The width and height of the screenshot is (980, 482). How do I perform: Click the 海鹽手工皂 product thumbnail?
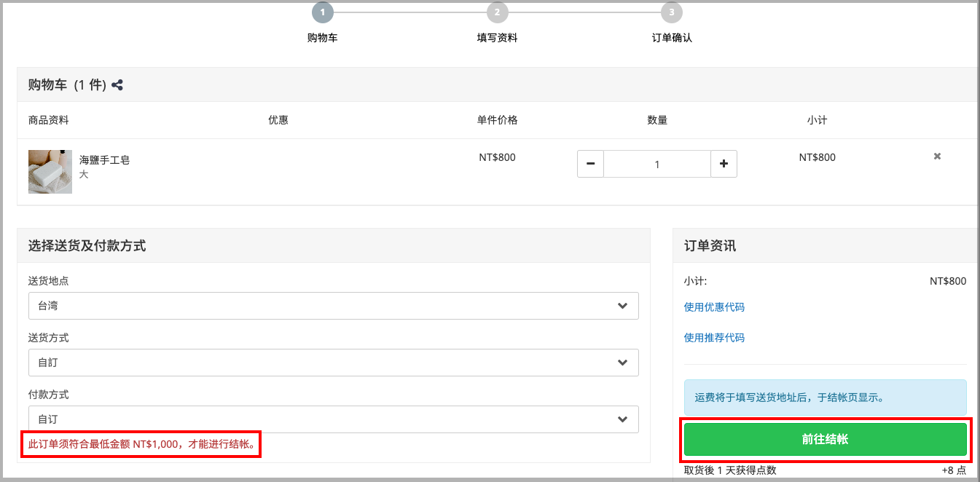click(x=50, y=172)
